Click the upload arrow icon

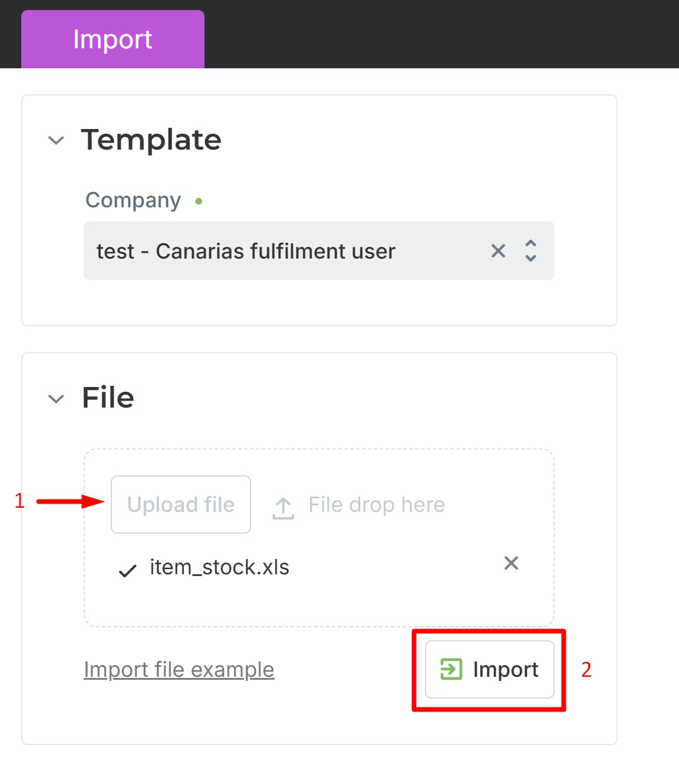[283, 508]
